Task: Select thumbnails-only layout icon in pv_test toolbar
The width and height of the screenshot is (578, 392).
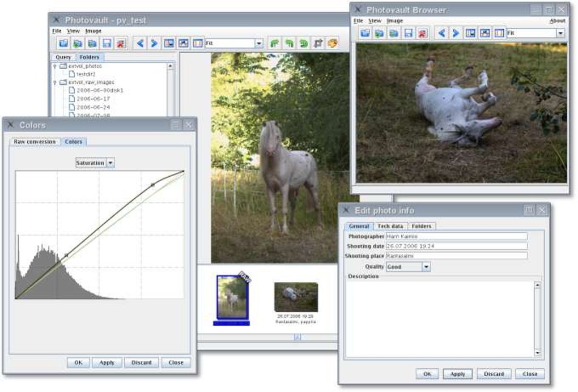Action: point(198,44)
